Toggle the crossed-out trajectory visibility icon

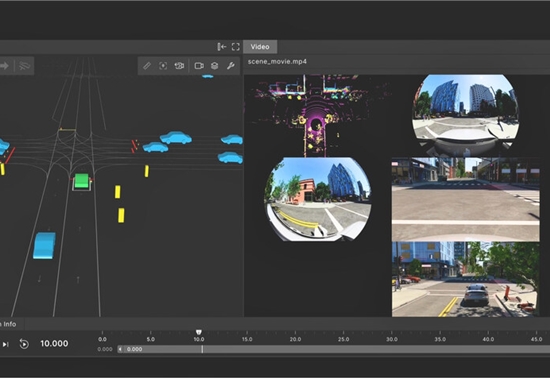[24, 66]
